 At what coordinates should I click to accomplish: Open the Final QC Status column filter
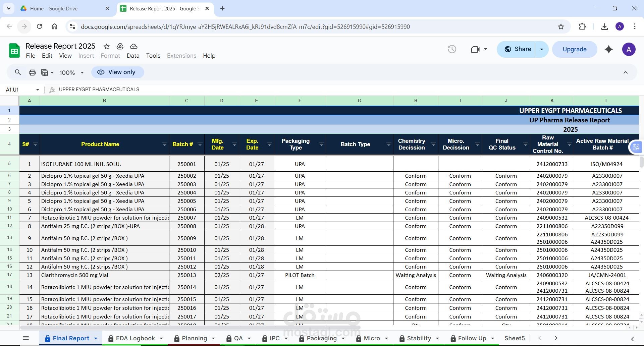[x=525, y=144]
